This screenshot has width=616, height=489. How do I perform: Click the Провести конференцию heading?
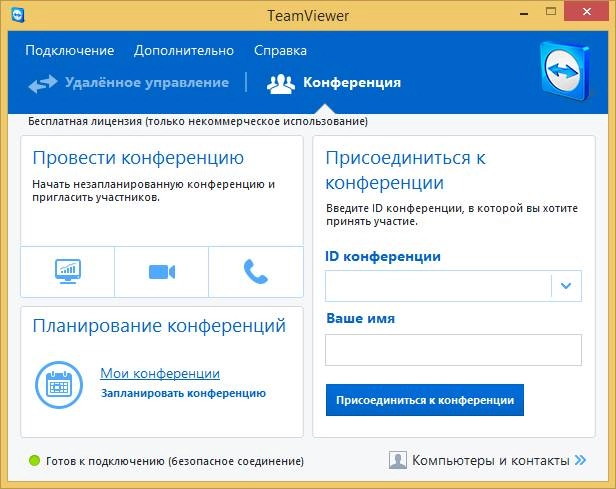(138, 158)
